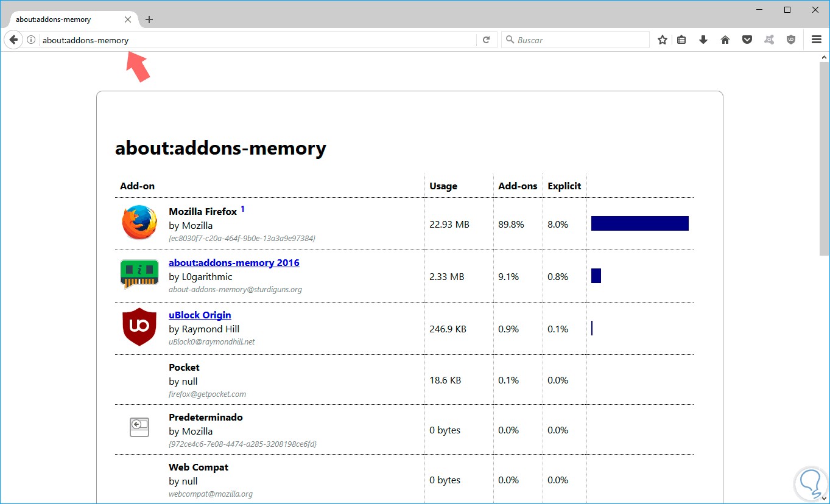Bookmark this page with the star
This screenshot has width=830, height=504.
tap(663, 40)
